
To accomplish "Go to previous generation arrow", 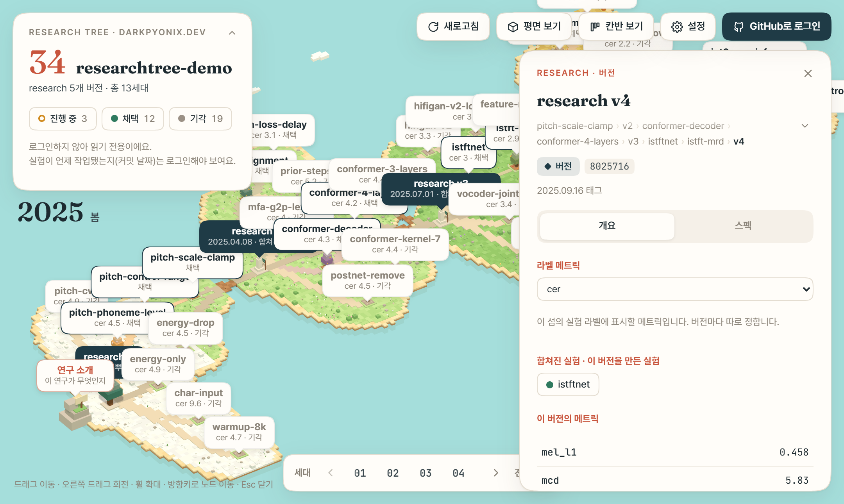I will pos(331,473).
